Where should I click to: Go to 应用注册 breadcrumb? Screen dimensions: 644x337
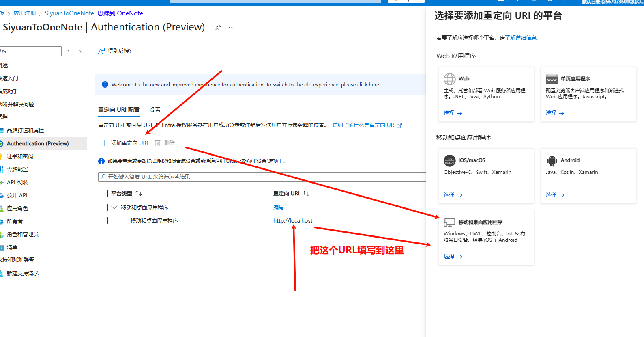tap(25, 13)
